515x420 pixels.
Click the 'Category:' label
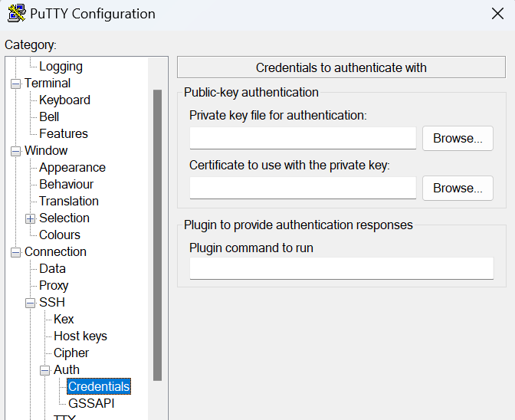tap(31, 45)
